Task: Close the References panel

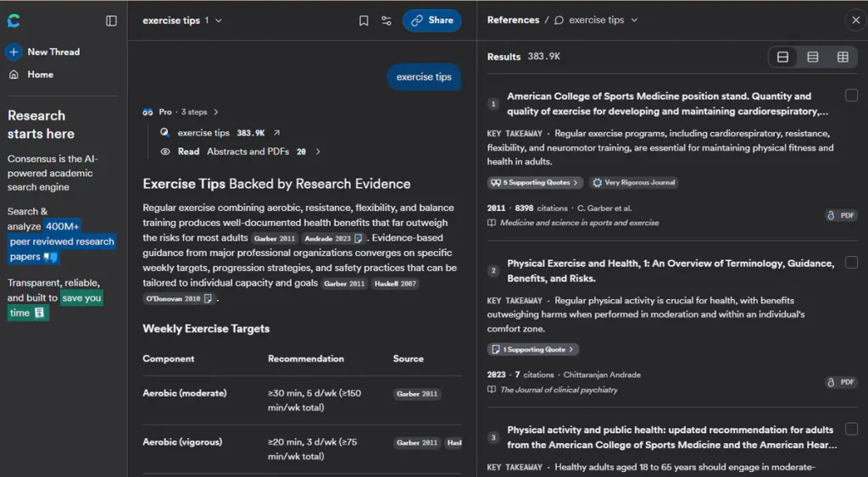Action: pos(856,20)
